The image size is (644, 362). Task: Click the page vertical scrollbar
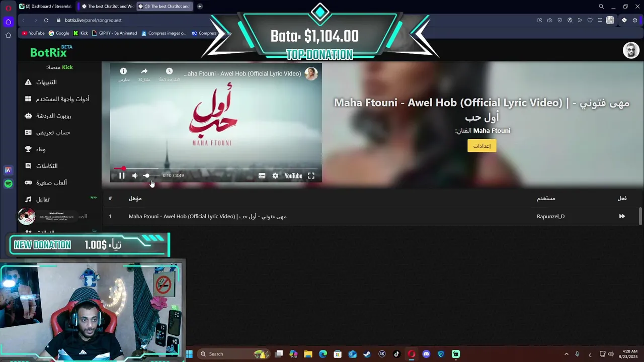[x=640, y=216]
